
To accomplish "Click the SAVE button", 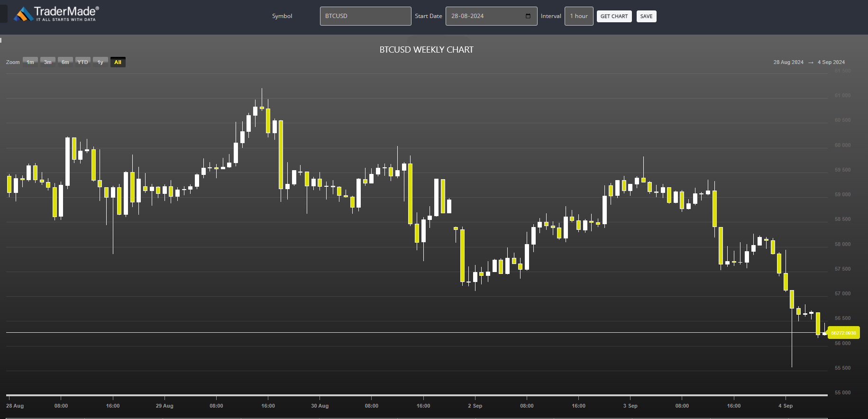I will pyautogui.click(x=646, y=16).
